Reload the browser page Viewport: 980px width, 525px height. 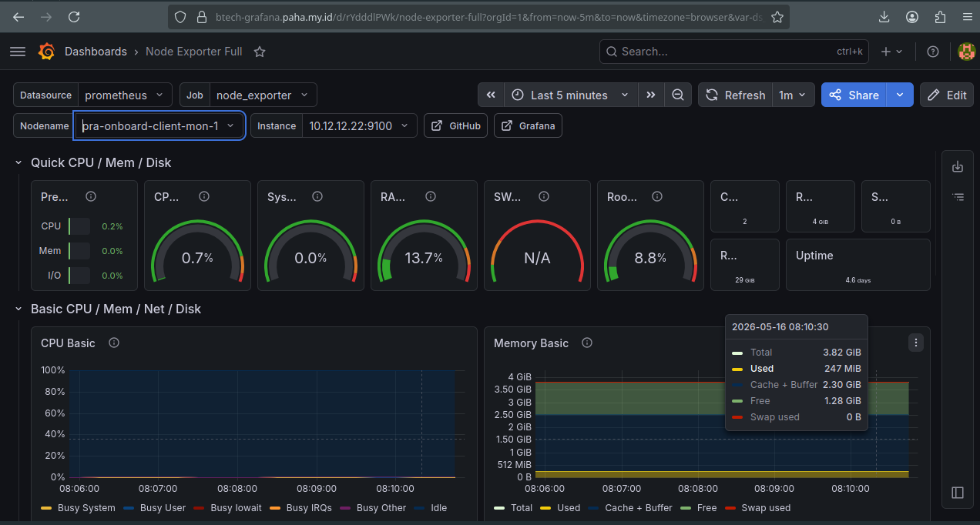tap(74, 17)
